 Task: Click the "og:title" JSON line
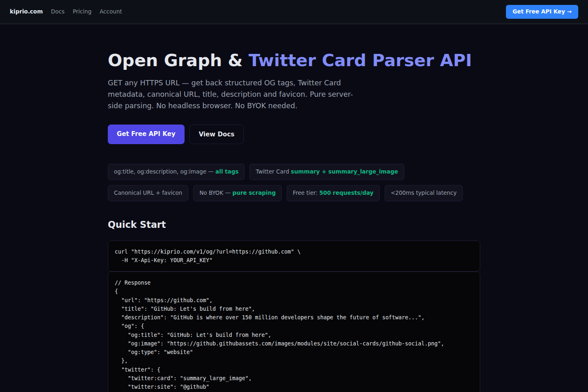pyautogui.click(x=199, y=335)
